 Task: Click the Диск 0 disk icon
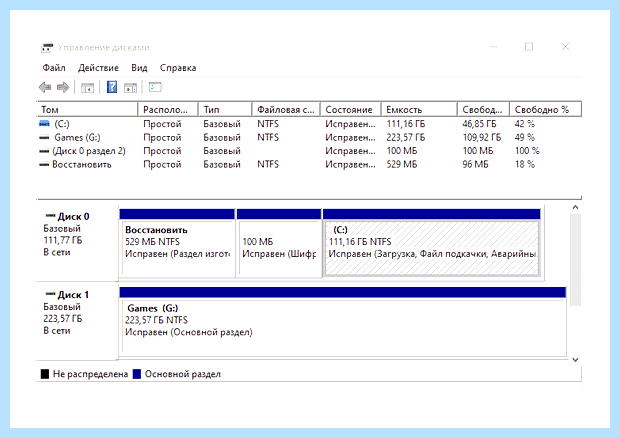pos(50,216)
